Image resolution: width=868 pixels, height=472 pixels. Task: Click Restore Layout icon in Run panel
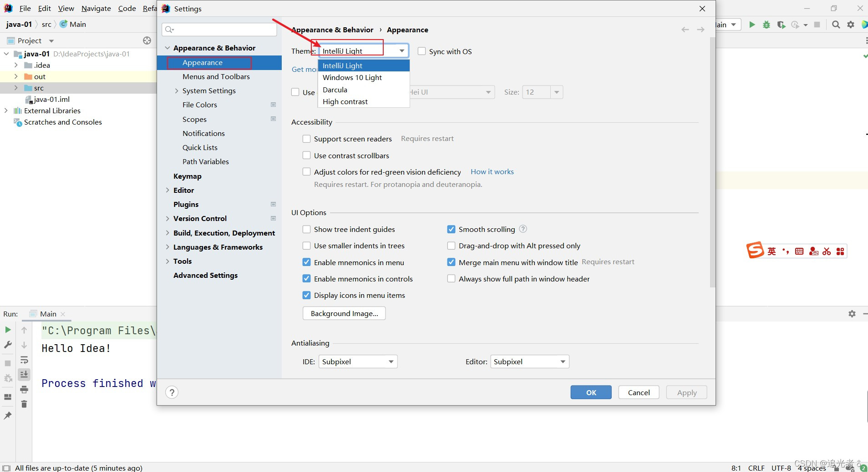point(8,397)
